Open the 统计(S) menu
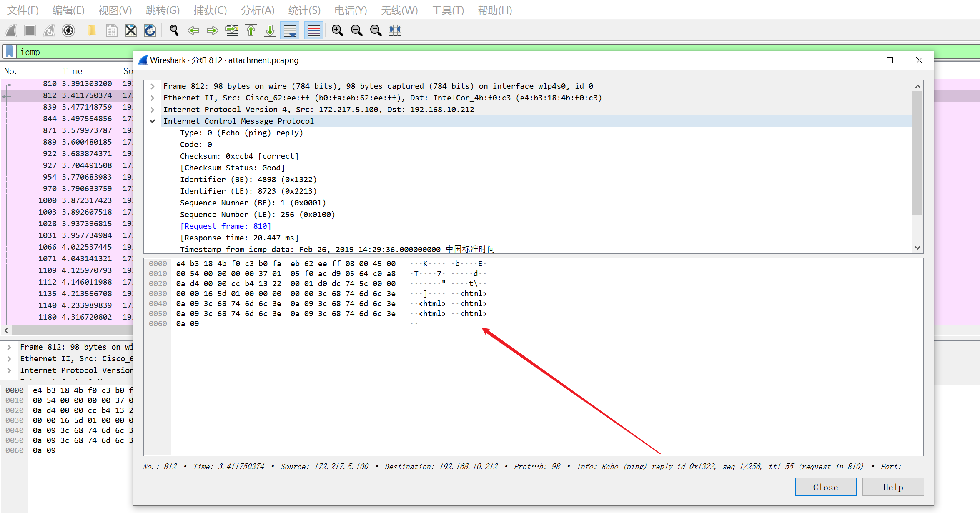The width and height of the screenshot is (980, 513). point(305,10)
